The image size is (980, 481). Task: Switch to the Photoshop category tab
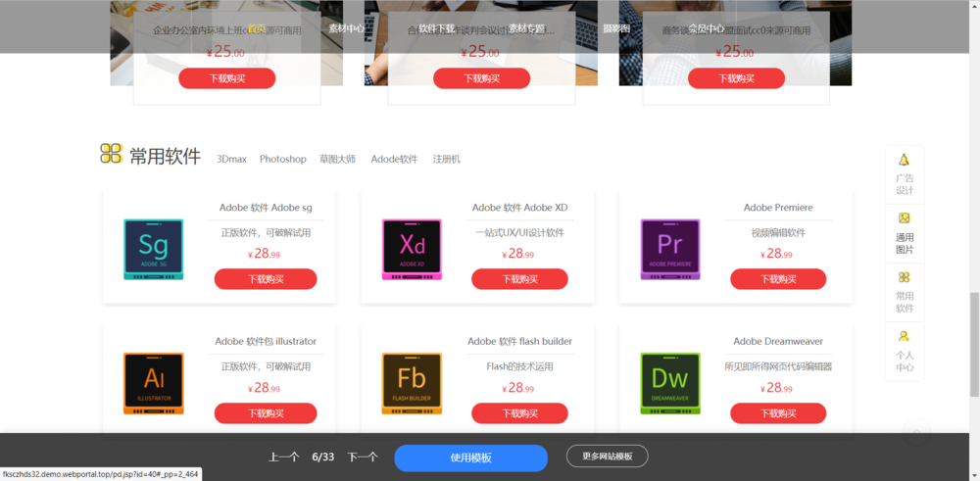click(x=282, y=159)
